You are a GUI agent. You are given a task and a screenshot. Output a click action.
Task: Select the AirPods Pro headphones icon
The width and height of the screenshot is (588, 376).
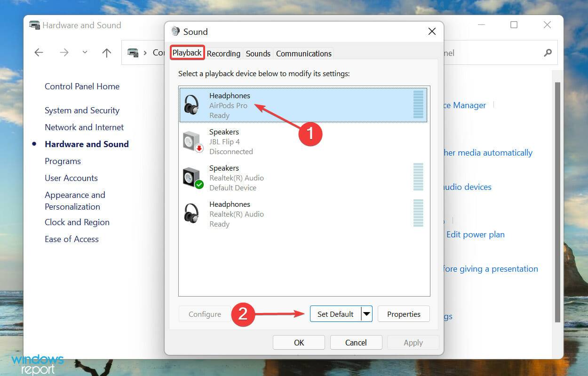(x=192, y=105)
